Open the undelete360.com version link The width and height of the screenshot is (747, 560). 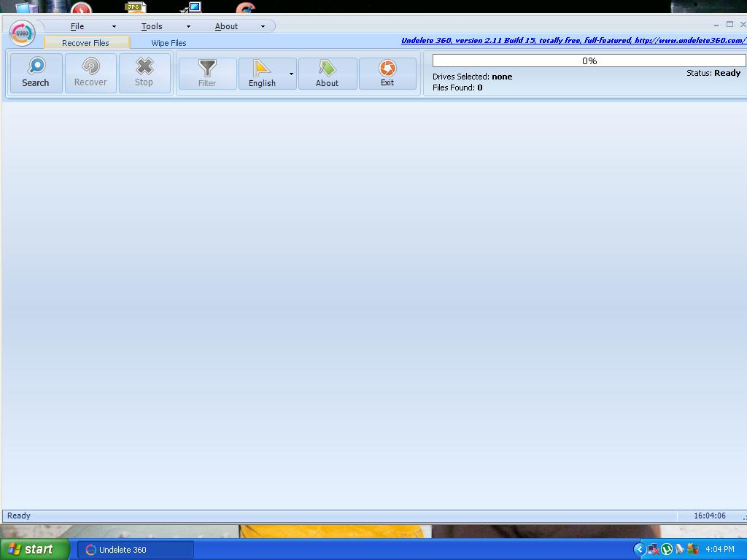click(573, 41)
